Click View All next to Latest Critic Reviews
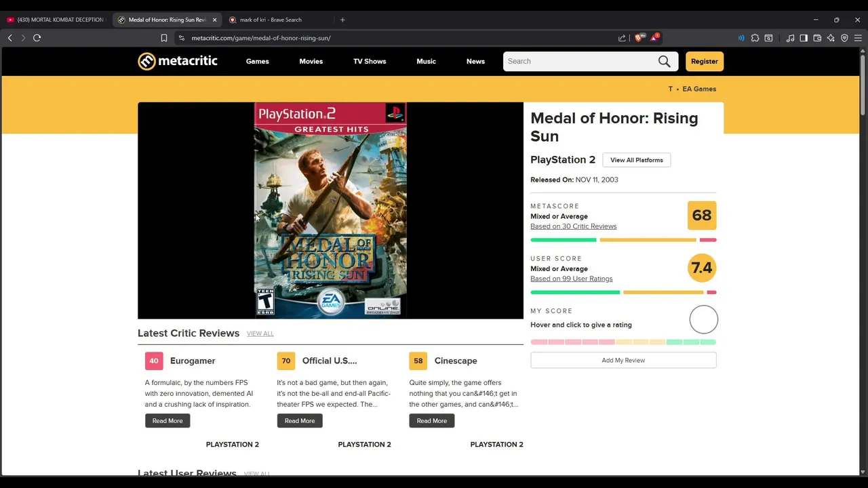Viewport: 868px width, 488px height. [260, 333]
